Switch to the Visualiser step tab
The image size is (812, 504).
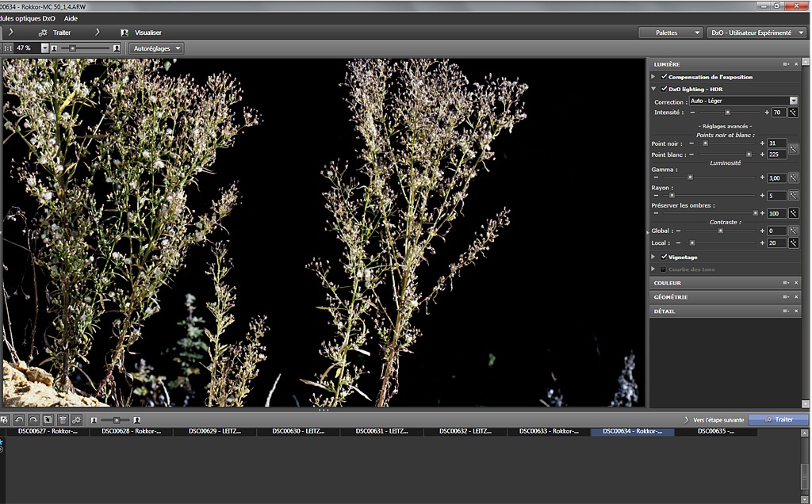click(x=141, y=32)
